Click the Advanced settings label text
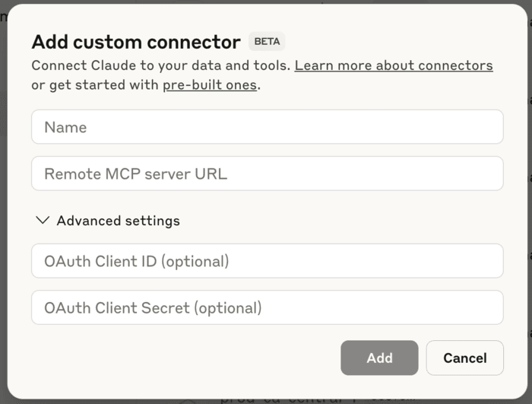Viewport: 532px width, 404px height. click(x=118, y=221)
